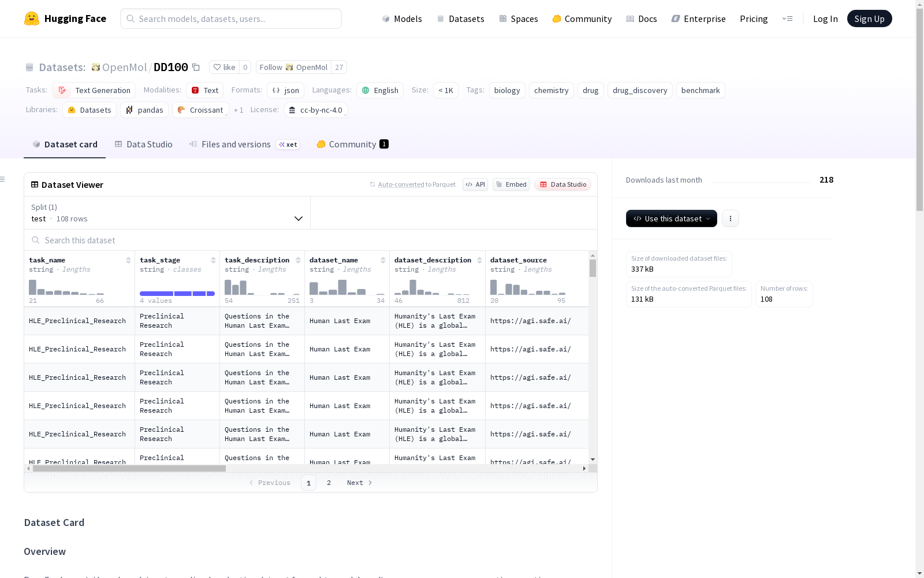Open the three-dot dataset options menu
This screenshot has height=578, width=924.
[731, 218]
